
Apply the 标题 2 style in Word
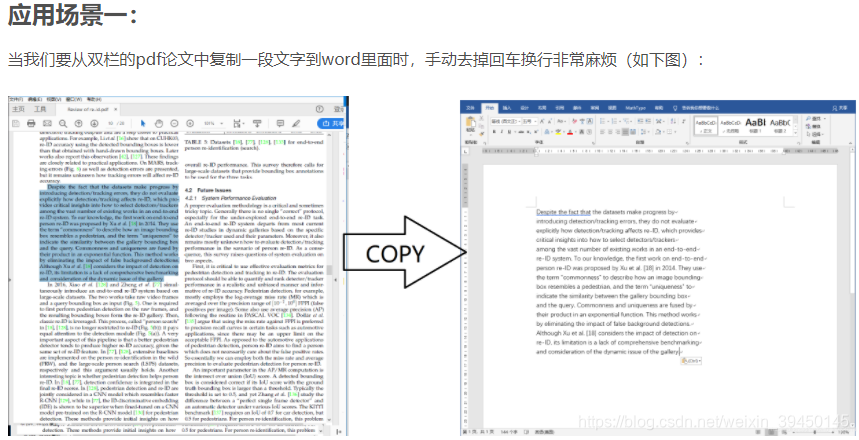tap(780, 126)
